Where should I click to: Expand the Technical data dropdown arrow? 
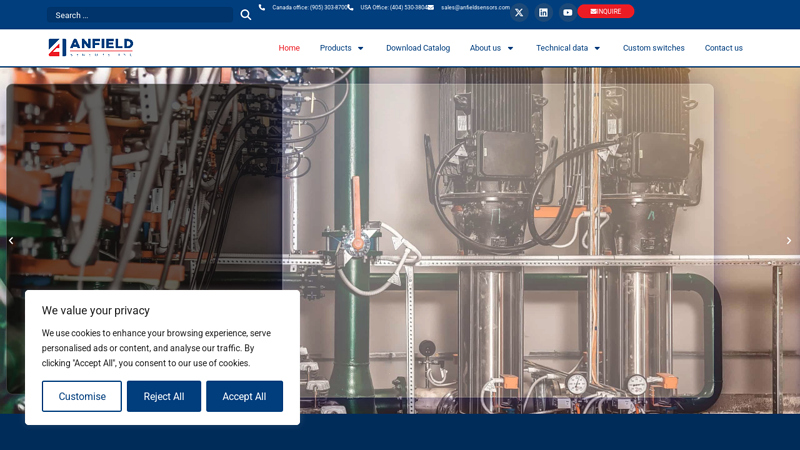[597, 48]
